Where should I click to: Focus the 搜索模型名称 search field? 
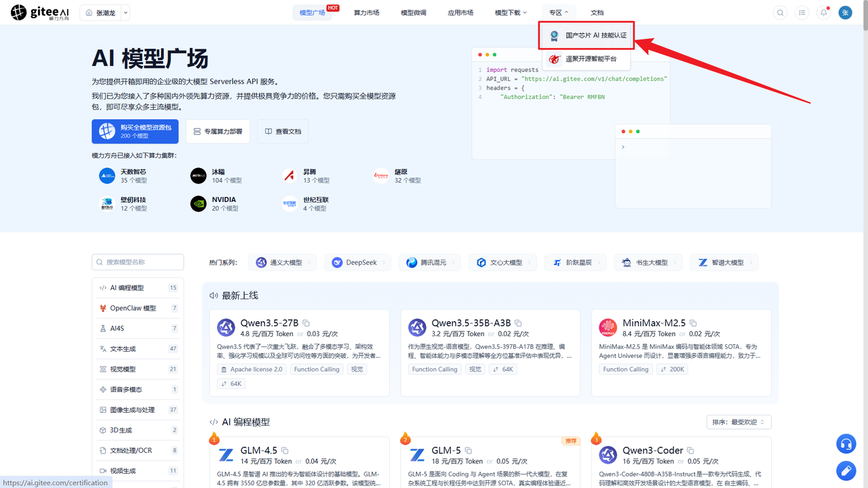click(138, 262)
